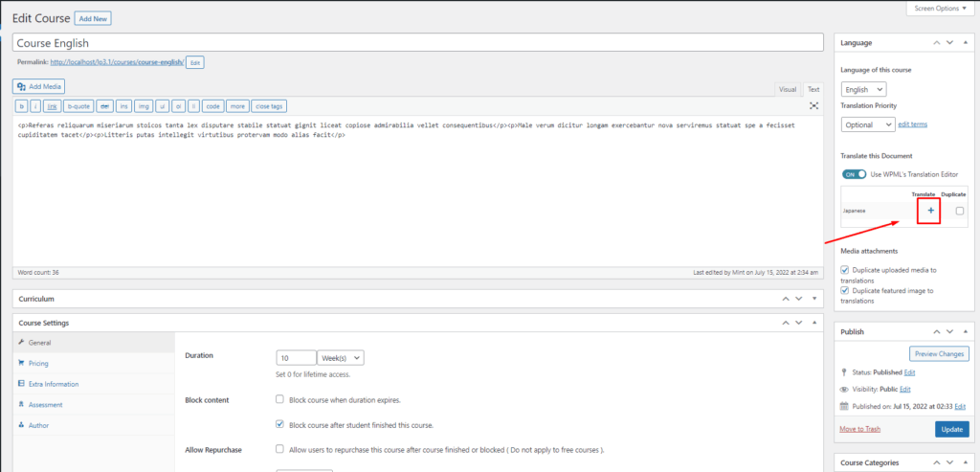Click the plus icon to translate Japanese
Viewport: 980px width, 472px height.
click(930, 212)
